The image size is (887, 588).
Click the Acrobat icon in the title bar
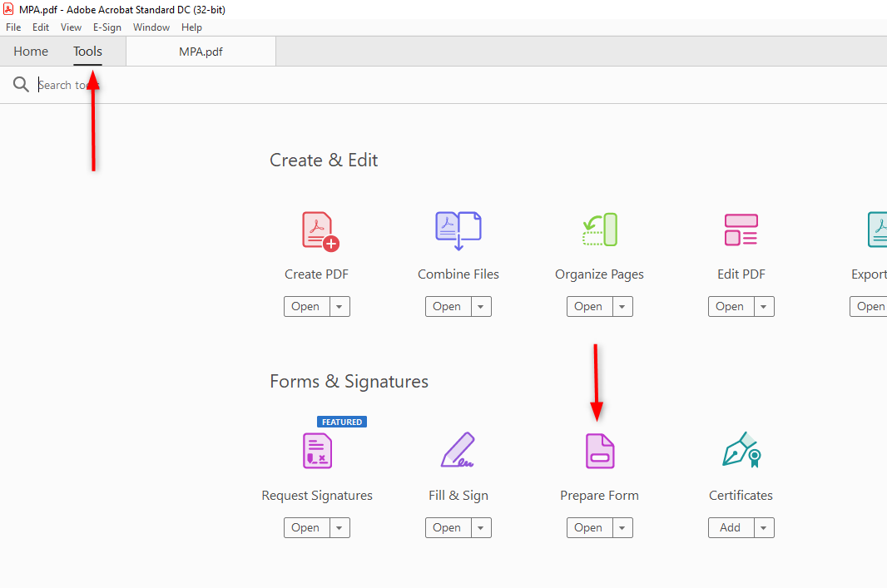pyautogui.click(x=8, y=9)
